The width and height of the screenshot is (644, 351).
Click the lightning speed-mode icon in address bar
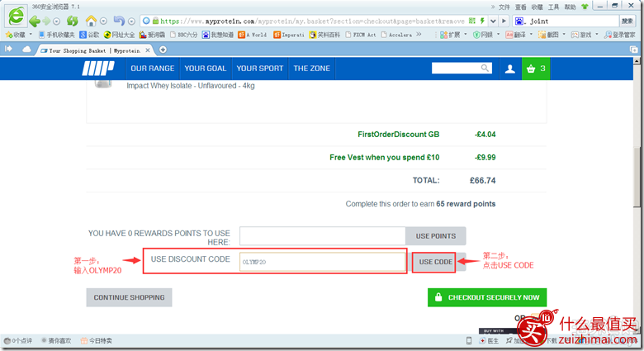tap(483, 21)
